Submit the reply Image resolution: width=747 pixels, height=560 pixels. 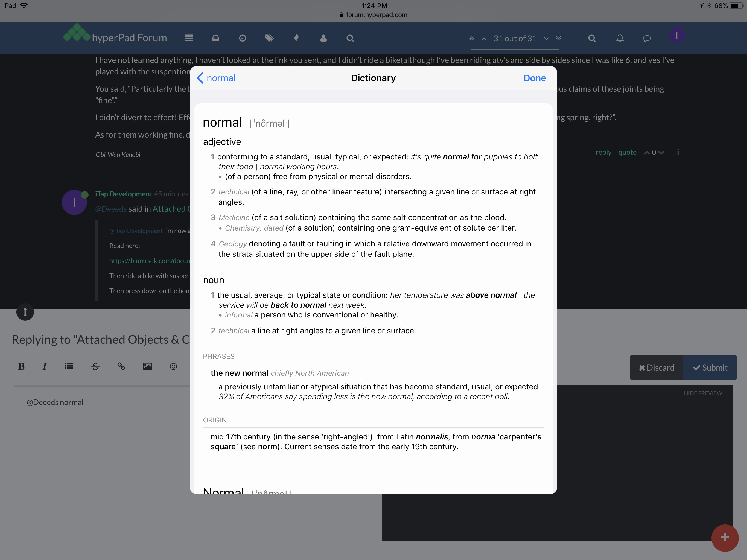click(x=710, y=367)
